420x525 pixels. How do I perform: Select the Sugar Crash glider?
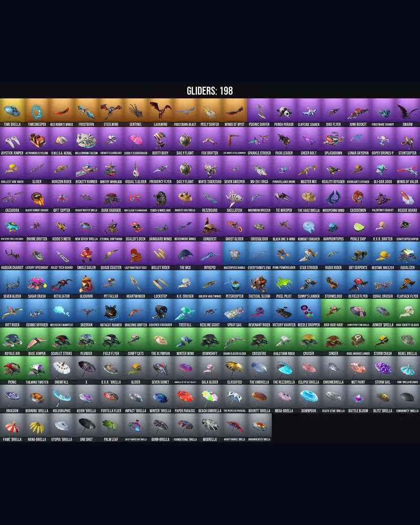37,284
